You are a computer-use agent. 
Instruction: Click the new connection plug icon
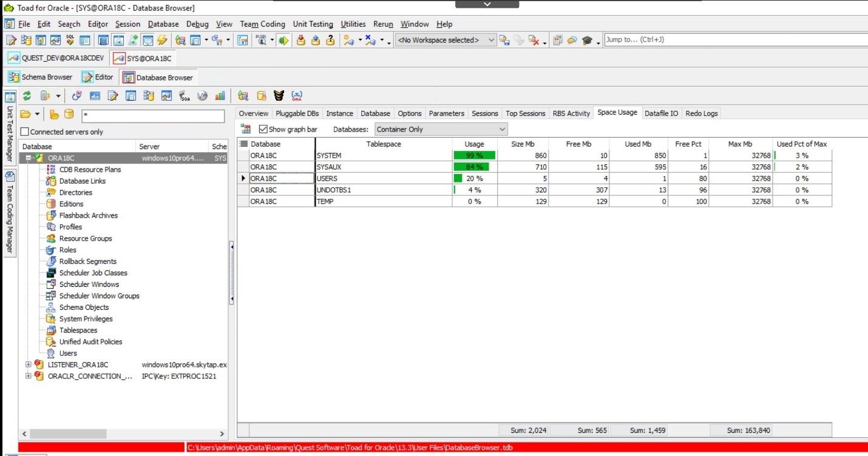[x=348, y=41]
